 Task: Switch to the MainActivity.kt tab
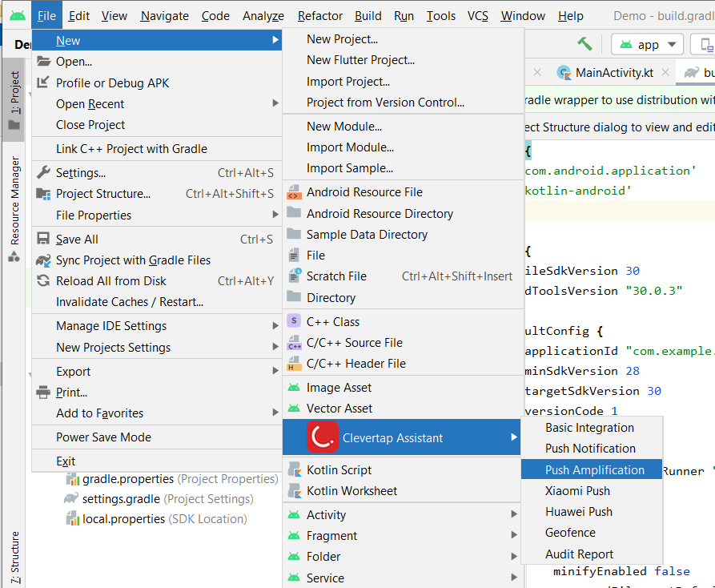click(614, 73)
